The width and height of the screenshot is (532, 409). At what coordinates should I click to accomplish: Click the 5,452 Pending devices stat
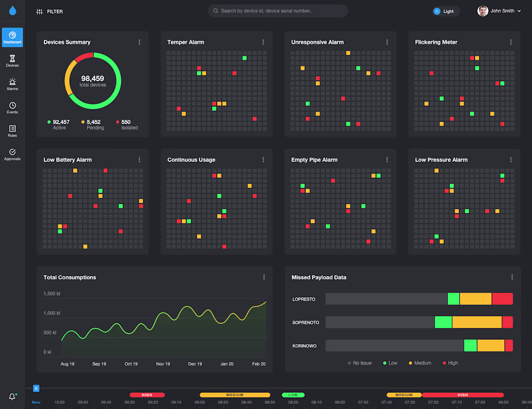point(93,124)
